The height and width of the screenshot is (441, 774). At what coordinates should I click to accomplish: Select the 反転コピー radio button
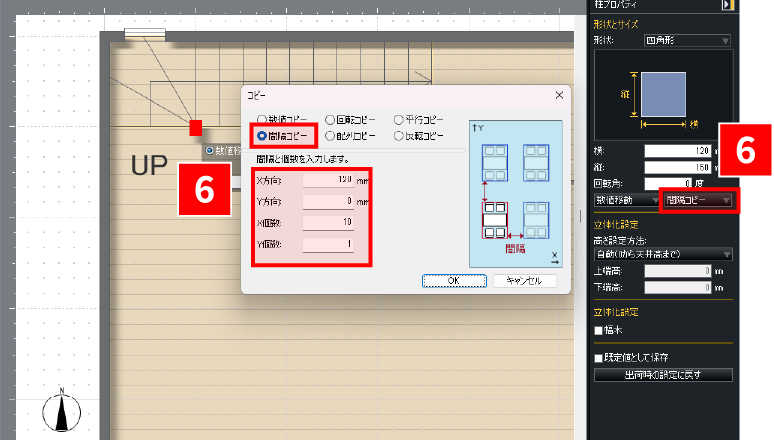pos(399,136)
